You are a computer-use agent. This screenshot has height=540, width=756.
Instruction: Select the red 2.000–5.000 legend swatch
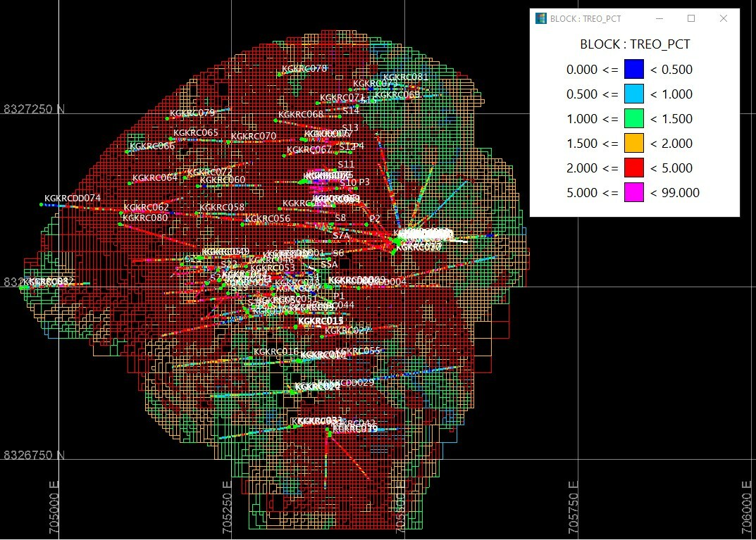(x=634, y=168)
